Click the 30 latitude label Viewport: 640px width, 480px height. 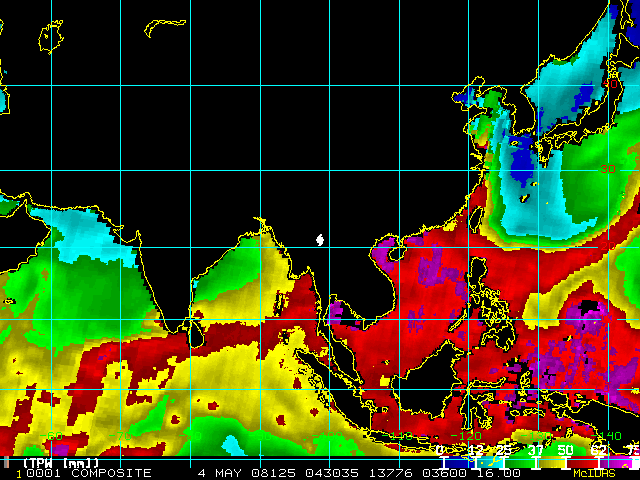click(607, 169)
